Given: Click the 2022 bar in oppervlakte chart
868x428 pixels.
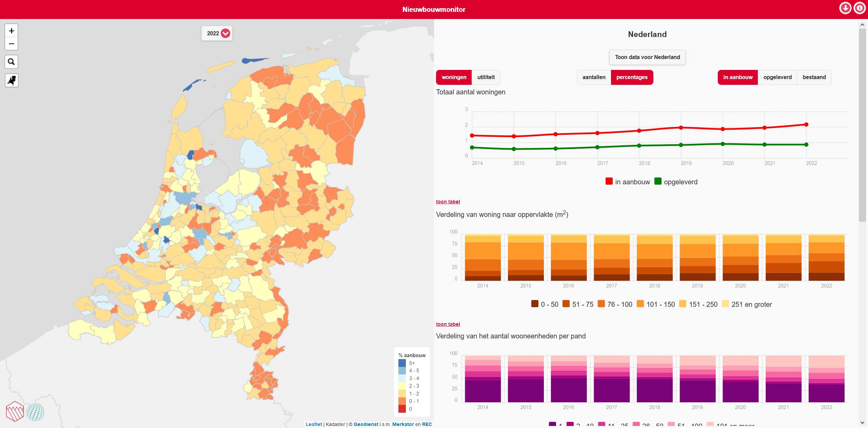Looking at the screenshot, I should [x=826, y=257].
